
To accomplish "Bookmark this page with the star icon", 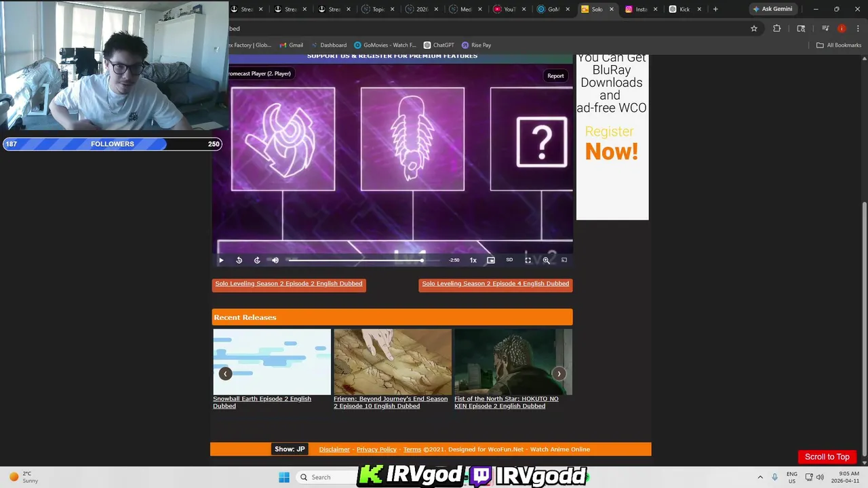I will coord(754,28).
